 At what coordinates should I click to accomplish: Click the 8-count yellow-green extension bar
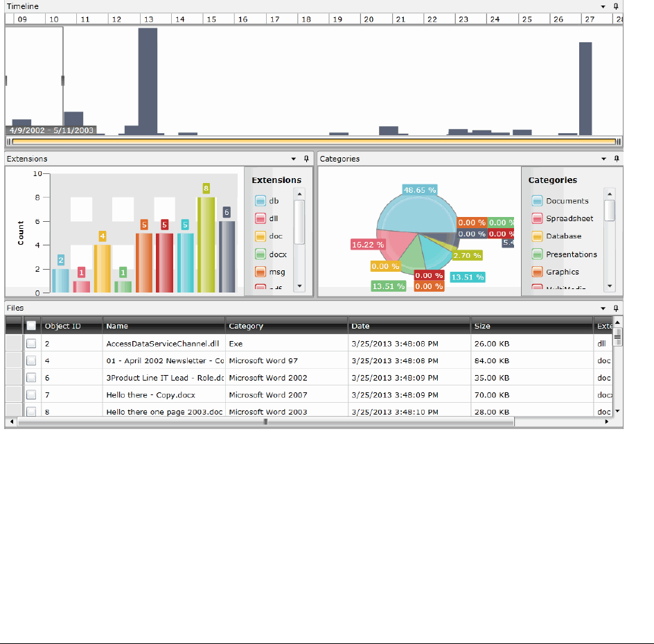pyautogui.click(x=206, y=245)
